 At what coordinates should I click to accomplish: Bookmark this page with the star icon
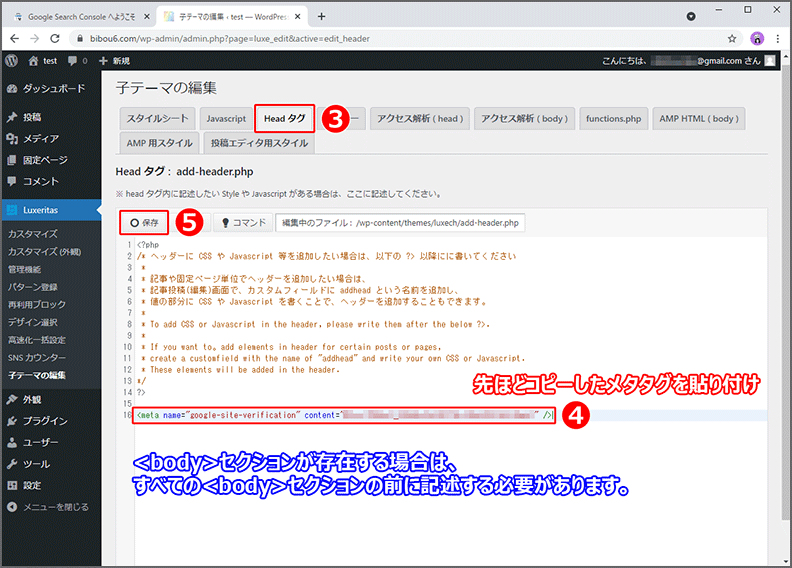pos(732,38)
